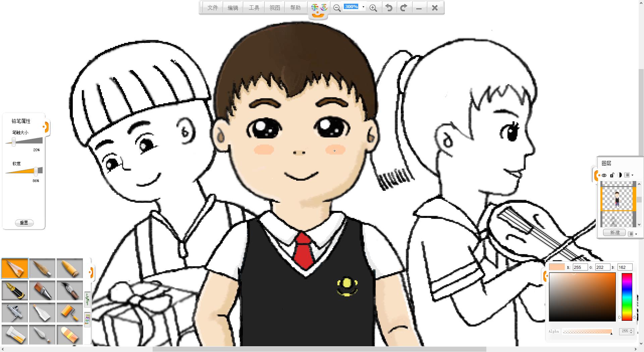644x352 pixels.
Task: Select the fountain pen tool
Action: 15,290
